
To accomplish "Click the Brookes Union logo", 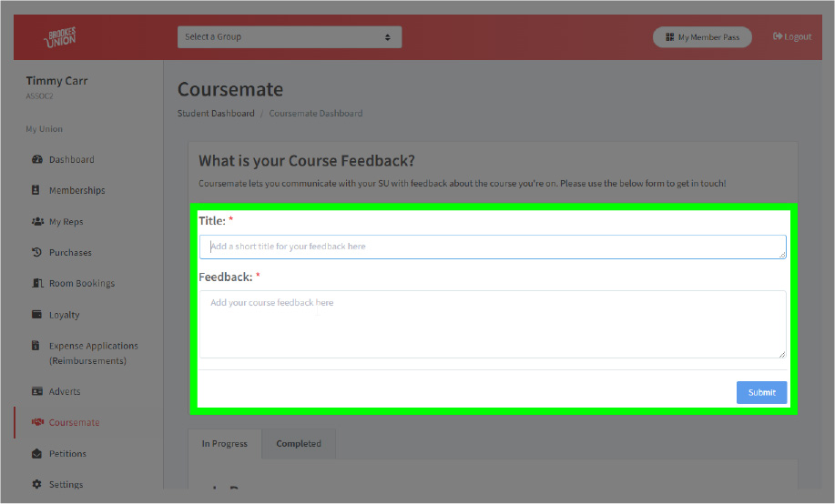I will 62,37.
